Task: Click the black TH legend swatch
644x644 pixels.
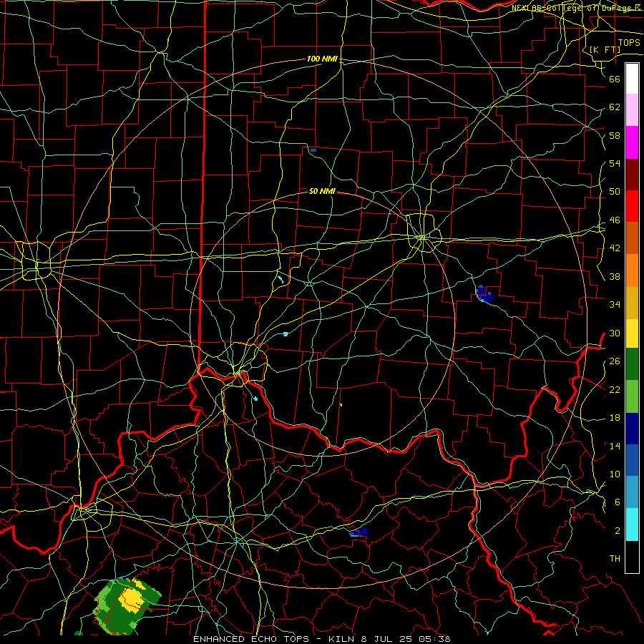Action: (x=632, y=557)
